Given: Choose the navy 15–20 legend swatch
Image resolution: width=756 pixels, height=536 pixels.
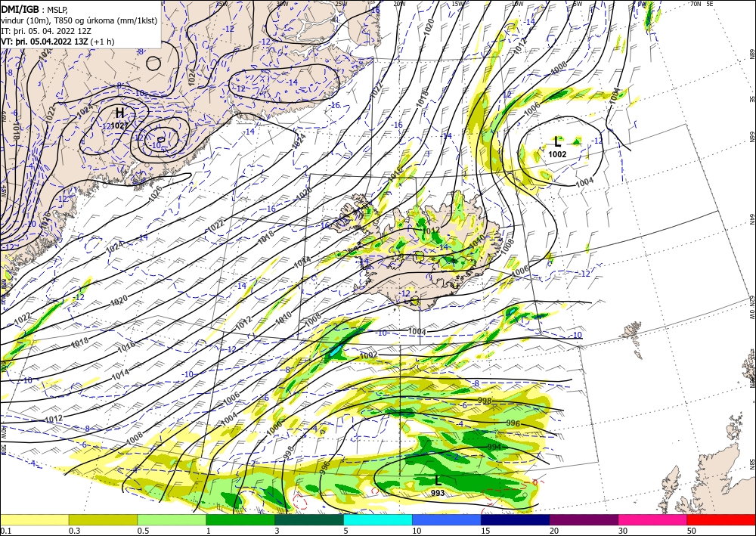Looking at the screenshot, I should 516,519.
